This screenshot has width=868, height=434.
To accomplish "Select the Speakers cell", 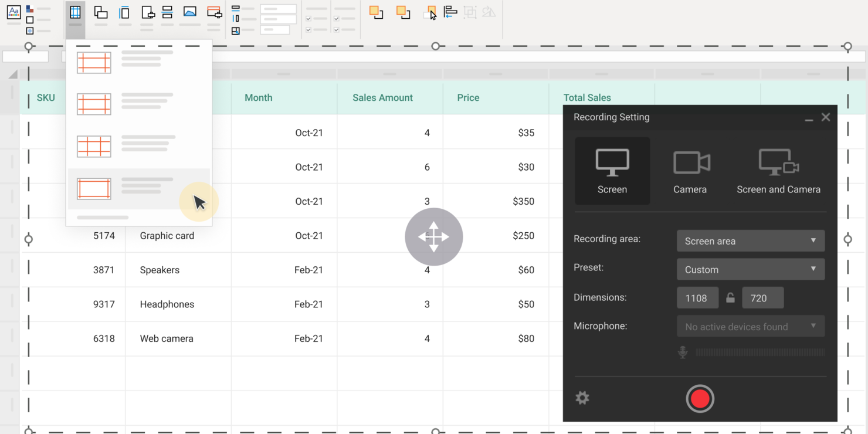I will pos(178,270).
